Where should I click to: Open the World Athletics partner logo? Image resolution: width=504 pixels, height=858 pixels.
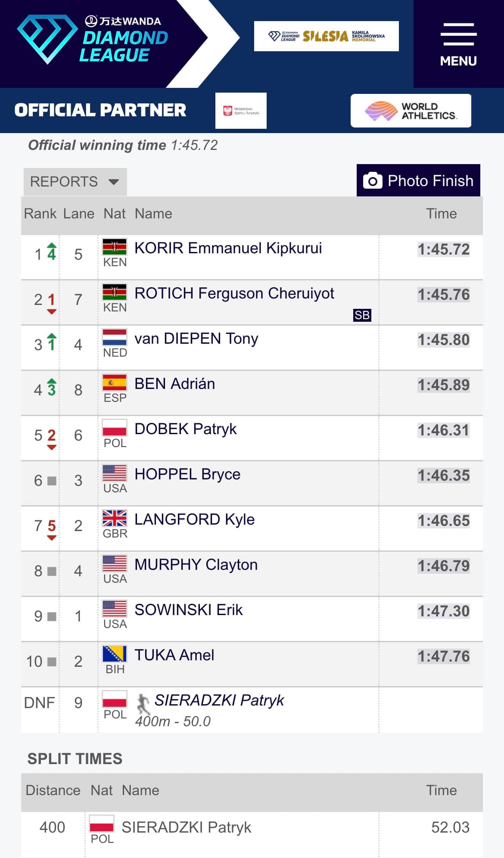click(x=411, y=111)
